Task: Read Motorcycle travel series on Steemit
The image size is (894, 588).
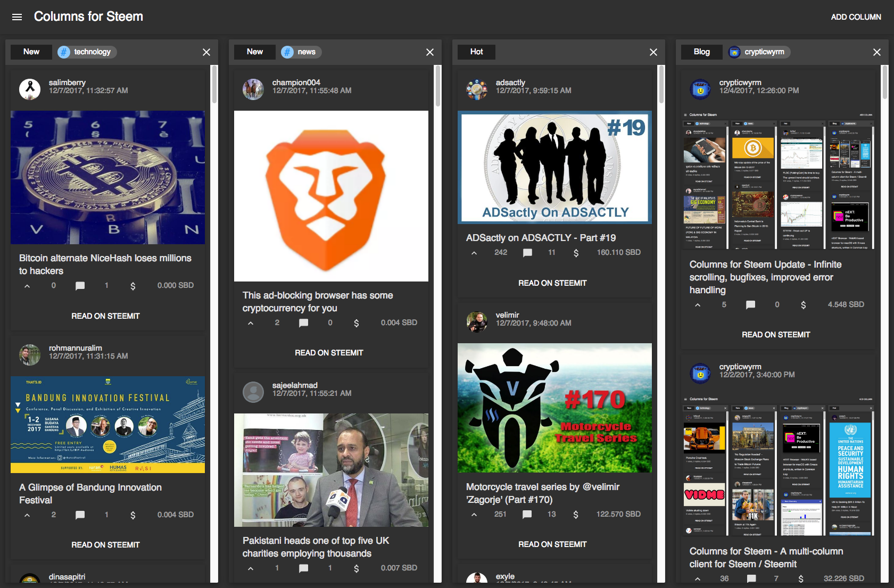Action: point(553,544)
